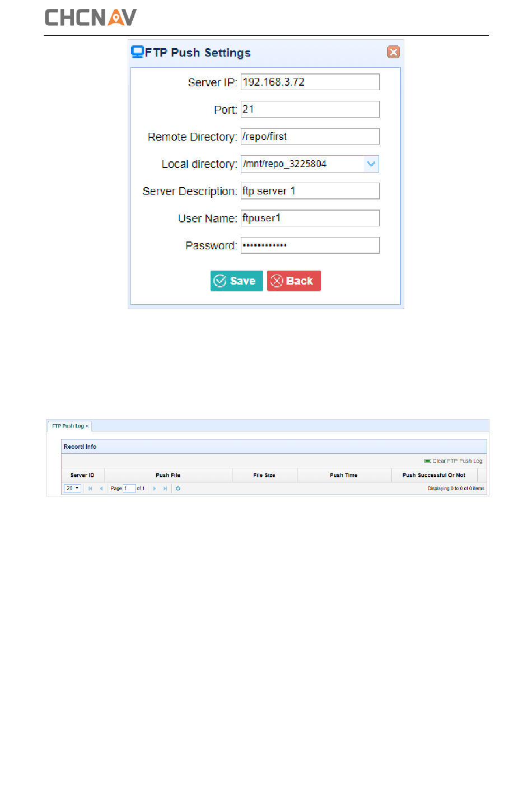Expand the Local directory dropdown
Image resolution: width=532 pixels, height=795 pixels.
click(371, 164)
